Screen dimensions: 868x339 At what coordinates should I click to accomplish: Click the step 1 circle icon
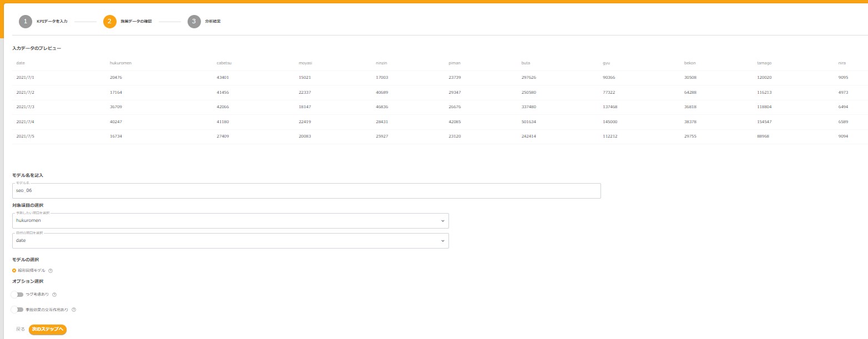25,22
